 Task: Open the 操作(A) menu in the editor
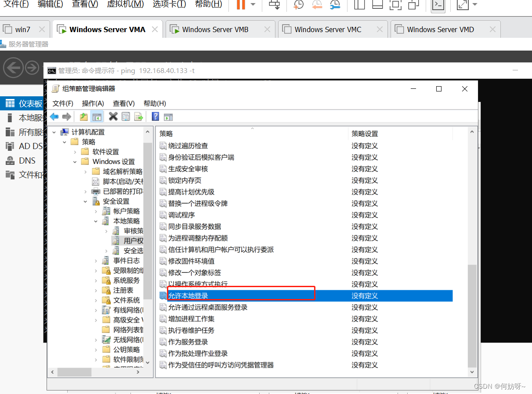(93, 103)
